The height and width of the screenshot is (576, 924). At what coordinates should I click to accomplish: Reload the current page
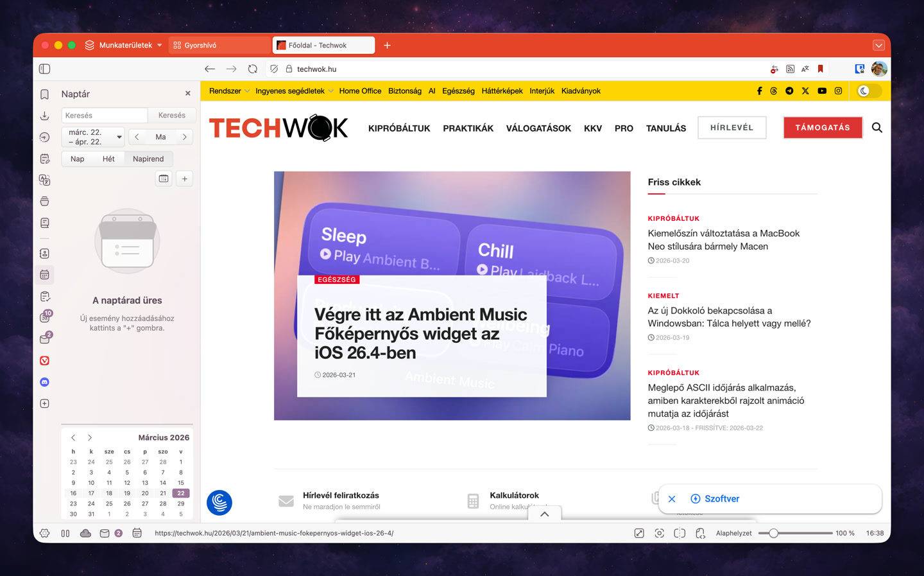tap(253, 69)
